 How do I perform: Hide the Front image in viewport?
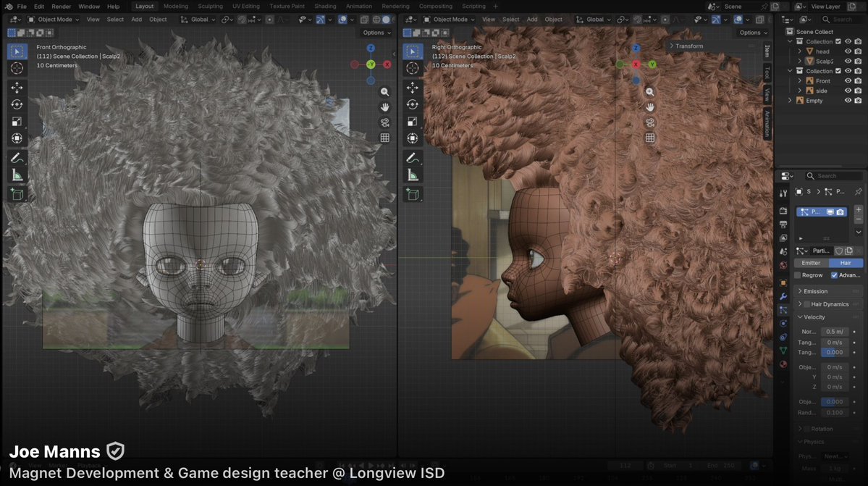848,81
